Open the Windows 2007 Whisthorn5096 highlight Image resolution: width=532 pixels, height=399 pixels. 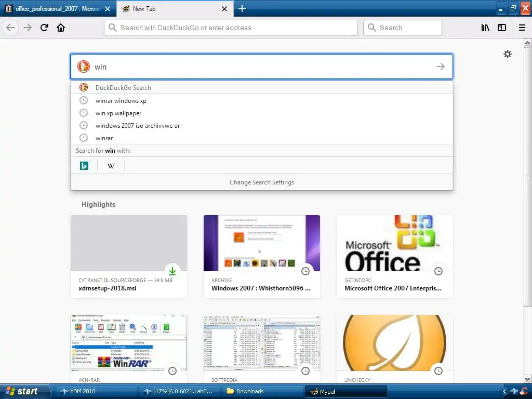[262, 257]
